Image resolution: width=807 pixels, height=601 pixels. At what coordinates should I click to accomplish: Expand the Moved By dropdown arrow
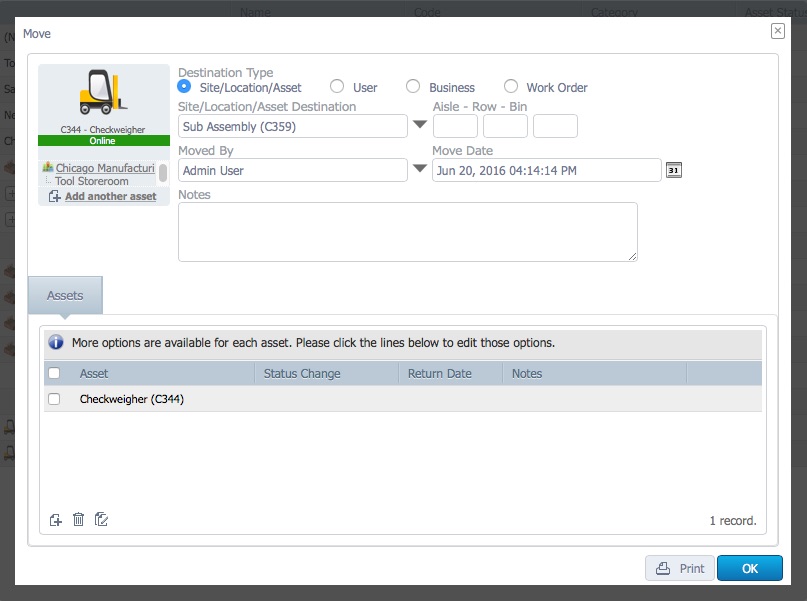[420, 170]
